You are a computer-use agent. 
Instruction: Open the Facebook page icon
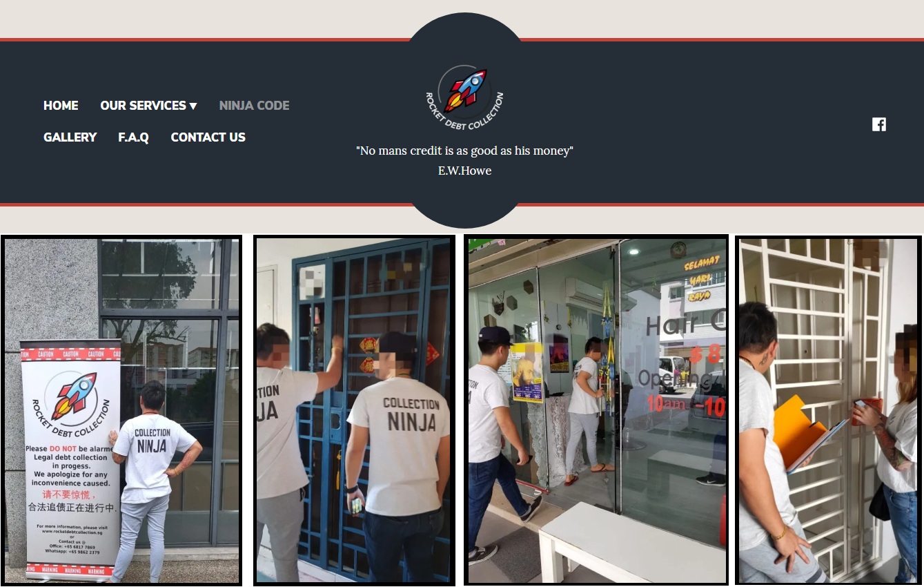point(878,124)
